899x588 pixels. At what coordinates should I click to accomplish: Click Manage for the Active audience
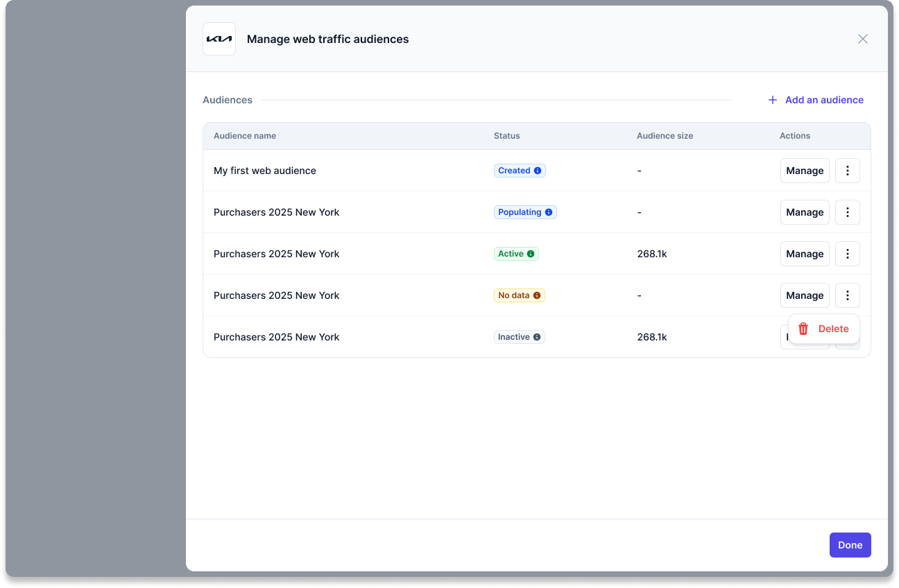click(x=805, y=254)
